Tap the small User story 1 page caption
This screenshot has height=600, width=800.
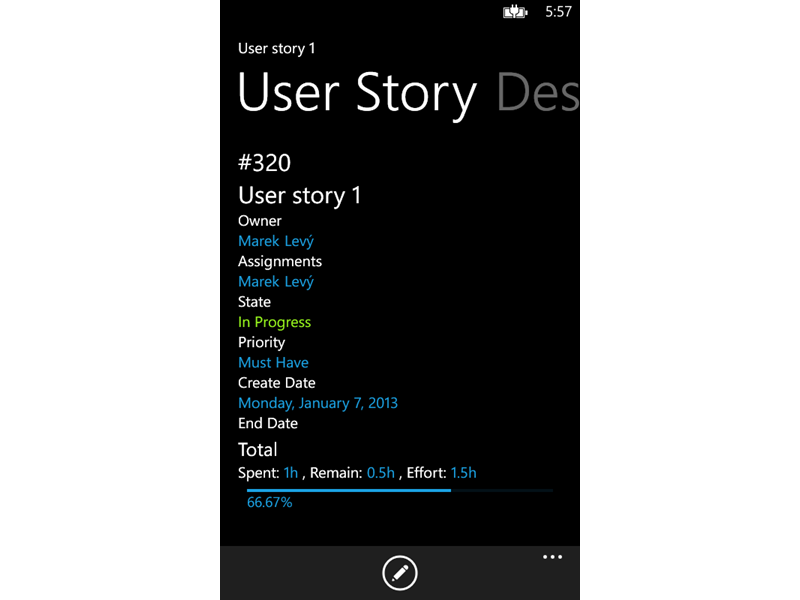click(x=277, y=48)
